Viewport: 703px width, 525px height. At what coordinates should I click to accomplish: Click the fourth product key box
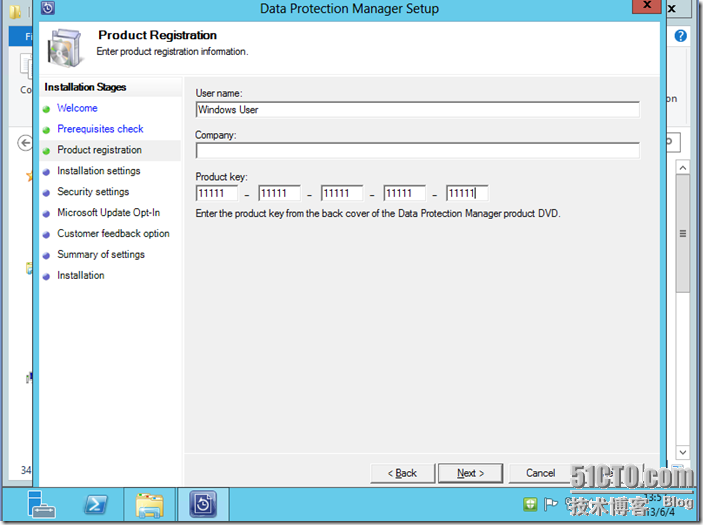coord(405,193)
